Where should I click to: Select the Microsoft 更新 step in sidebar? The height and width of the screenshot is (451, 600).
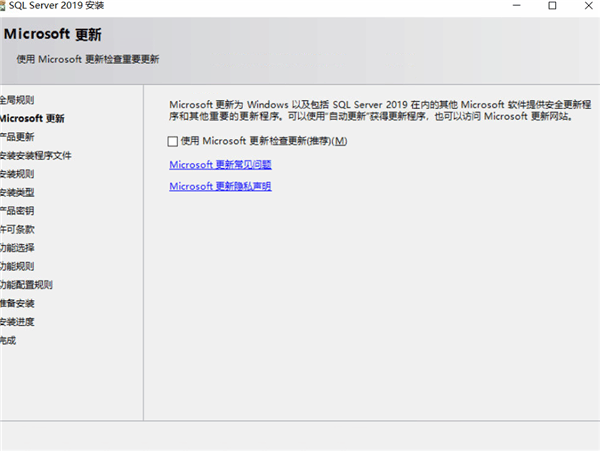coord(32,119)
